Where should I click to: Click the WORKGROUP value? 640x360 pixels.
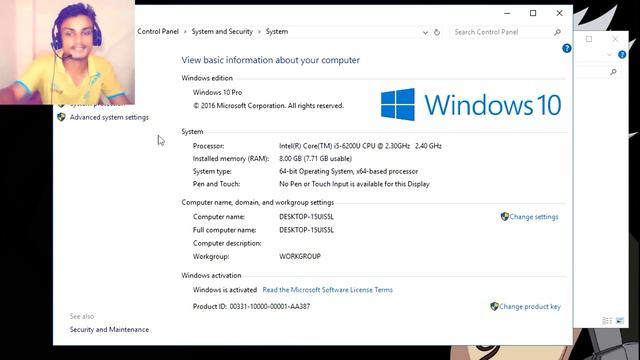300,256
